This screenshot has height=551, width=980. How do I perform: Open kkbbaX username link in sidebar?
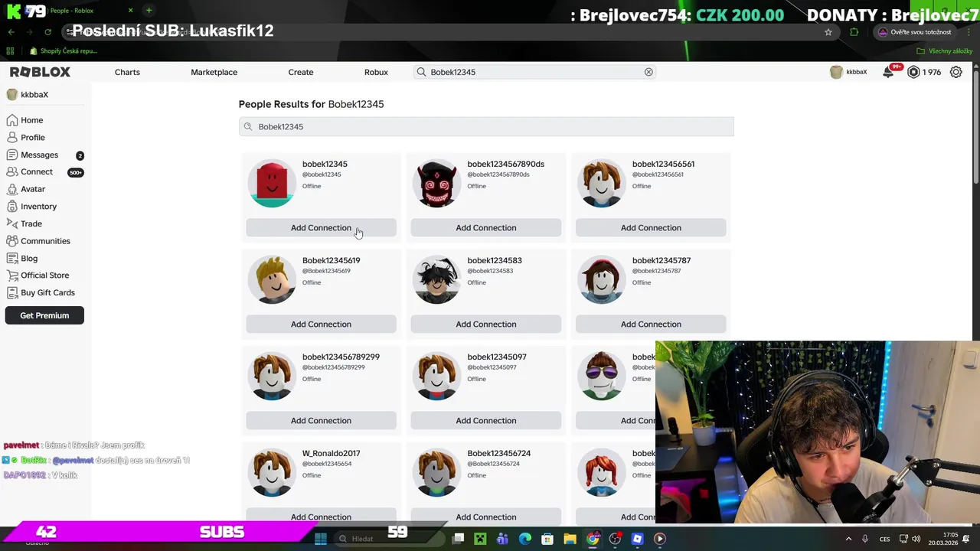tap(34, 95)
